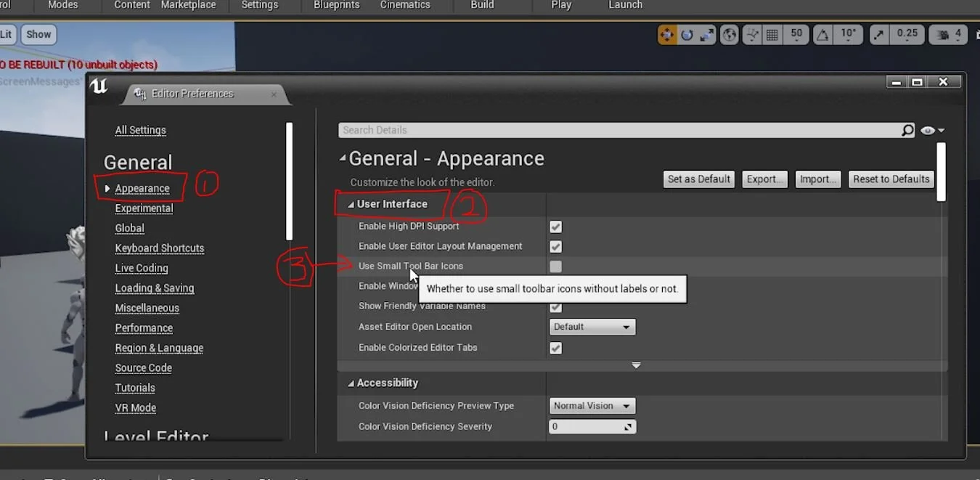Enable Use Small Tool Bar Icons
This screenshot has height=480, width=980.
coord(555,267)
